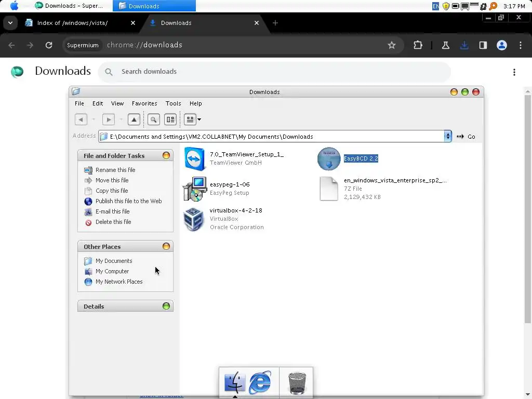
Task: Collapse the File and Folder Tasks panel
Action: pos(166,155)
